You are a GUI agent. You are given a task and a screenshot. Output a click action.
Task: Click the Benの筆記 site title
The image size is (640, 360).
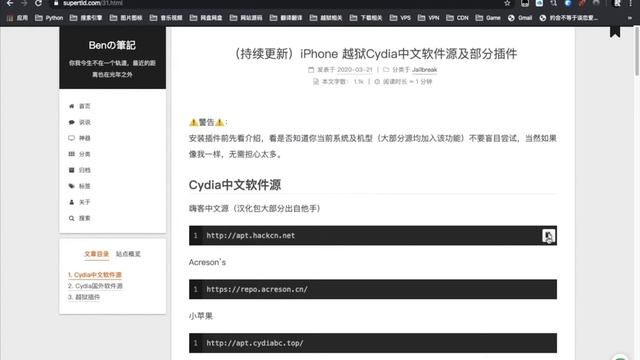pyautogui.click(x=112, y=45)
